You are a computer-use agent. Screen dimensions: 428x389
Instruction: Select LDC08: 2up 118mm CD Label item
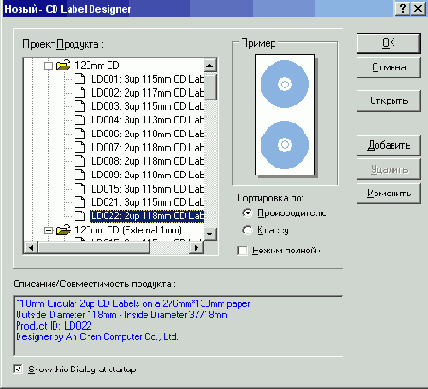coord(147,161)
